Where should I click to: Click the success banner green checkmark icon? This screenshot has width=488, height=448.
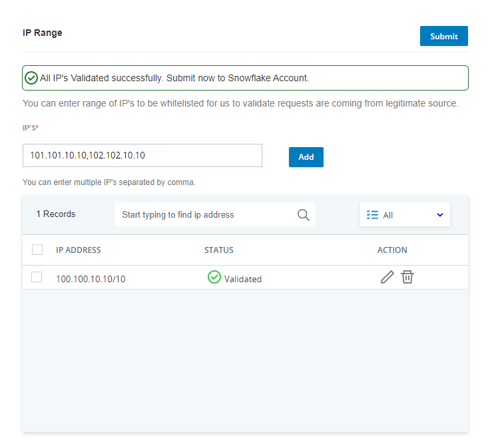coord(31,78)
